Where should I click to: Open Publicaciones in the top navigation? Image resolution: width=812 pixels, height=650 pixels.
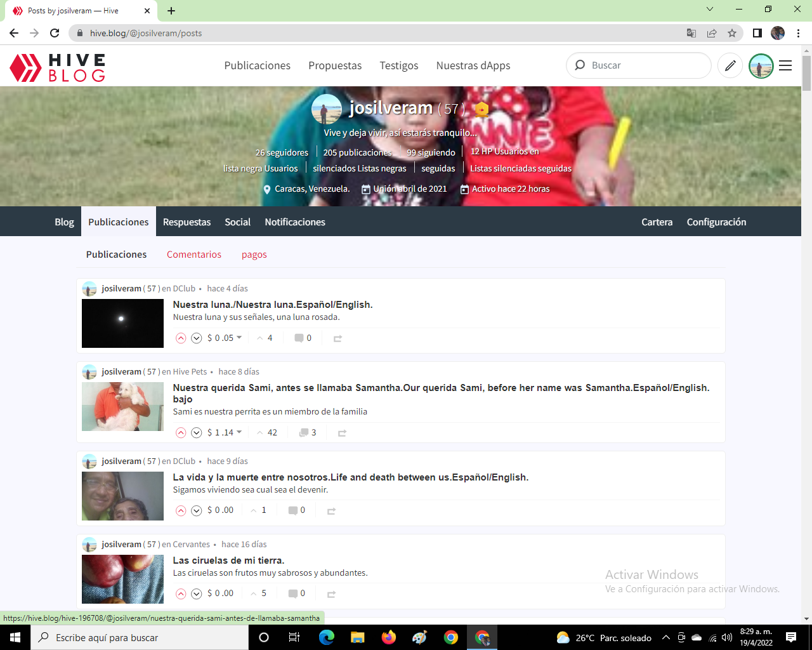point(257,65)
